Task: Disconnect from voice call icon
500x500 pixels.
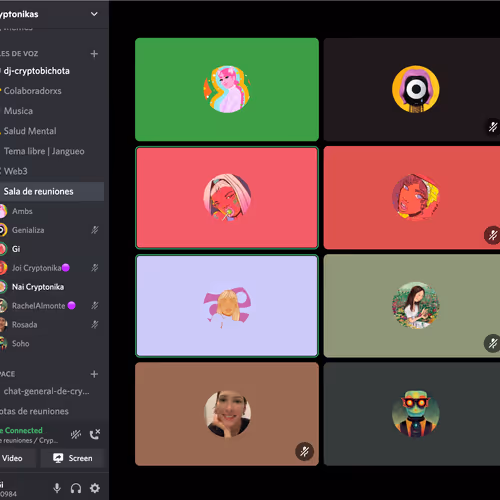Action: click(x=95, y=434)
